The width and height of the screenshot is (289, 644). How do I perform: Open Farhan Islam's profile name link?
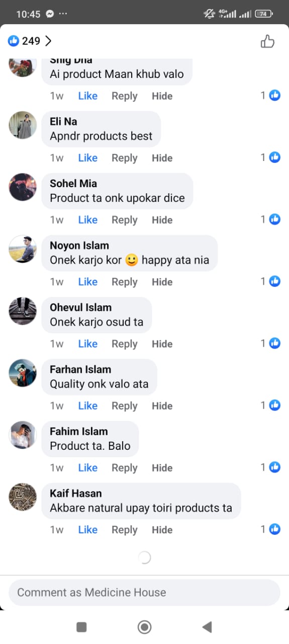pos(80,369)
